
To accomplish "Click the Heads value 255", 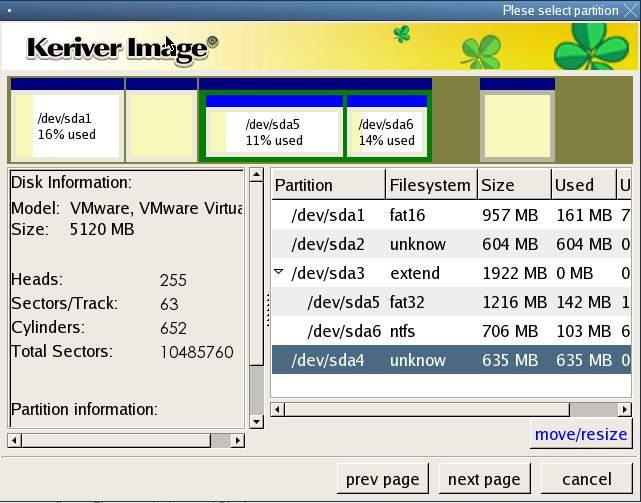I will [x=173, y=280].
